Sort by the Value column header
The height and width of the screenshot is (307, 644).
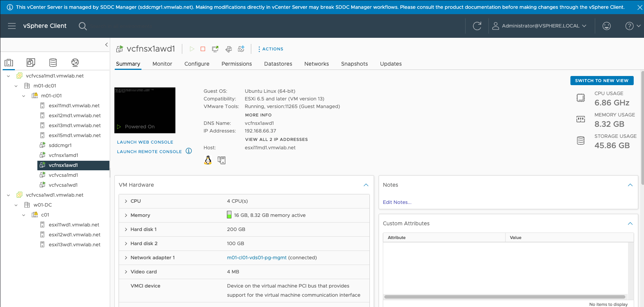click(569, 238)
